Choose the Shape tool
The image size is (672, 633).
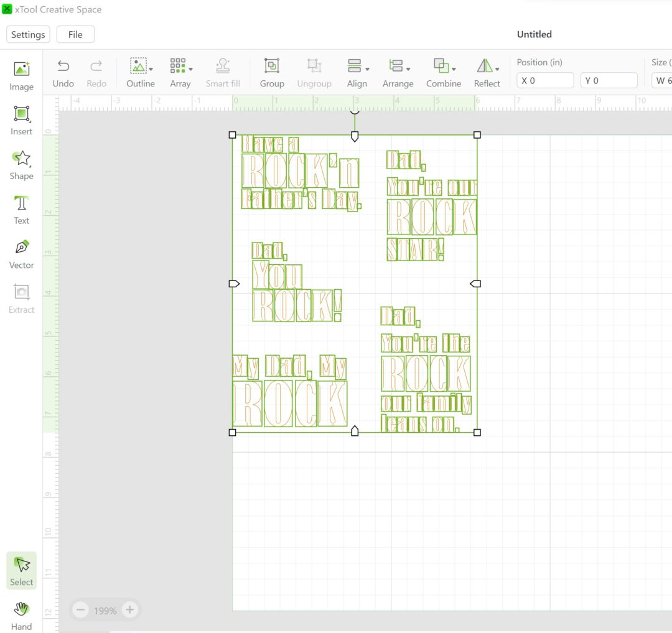(x=21, y=165)
